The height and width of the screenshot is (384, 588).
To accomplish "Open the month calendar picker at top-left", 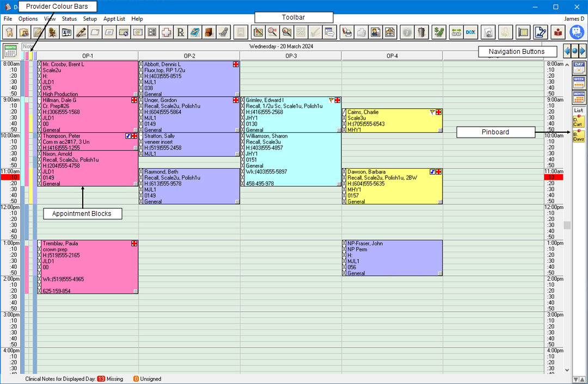I will [x=10, y=51].
